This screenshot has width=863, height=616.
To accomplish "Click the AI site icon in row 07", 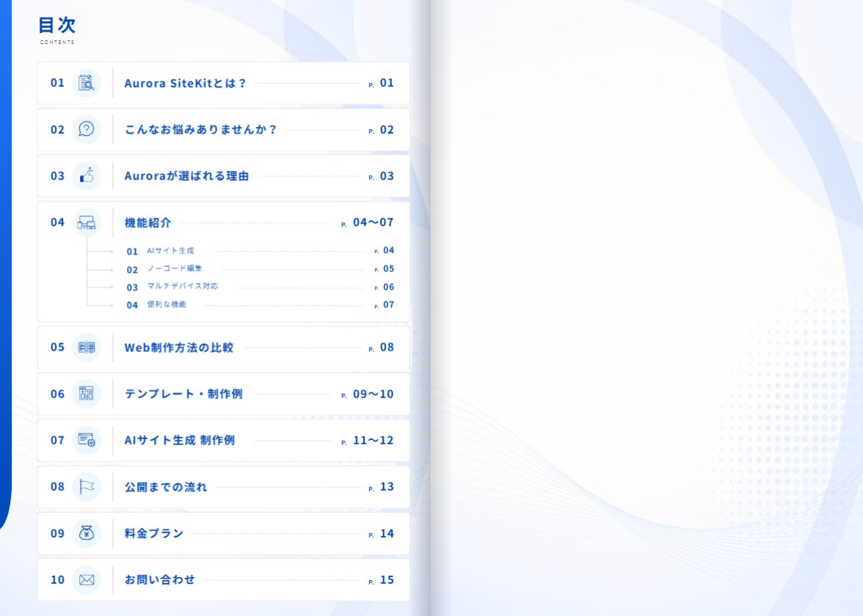I will point(87,440).
